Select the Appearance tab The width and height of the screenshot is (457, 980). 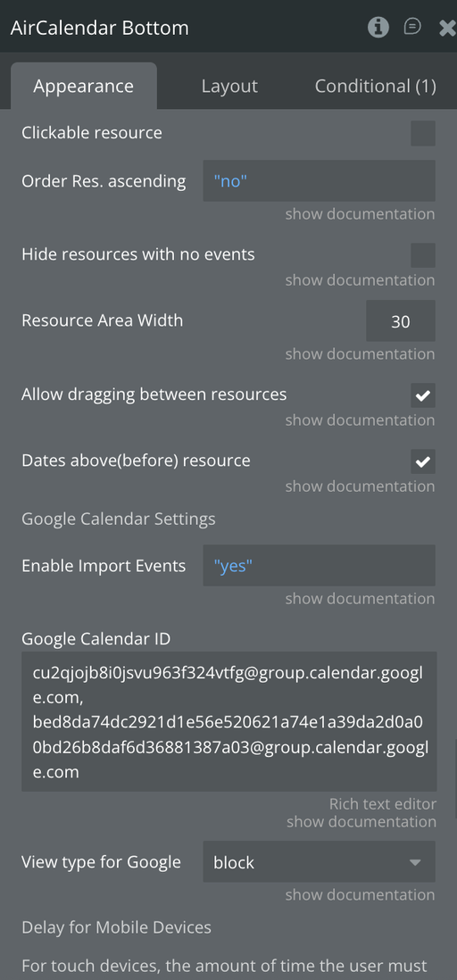coord(84,87)
